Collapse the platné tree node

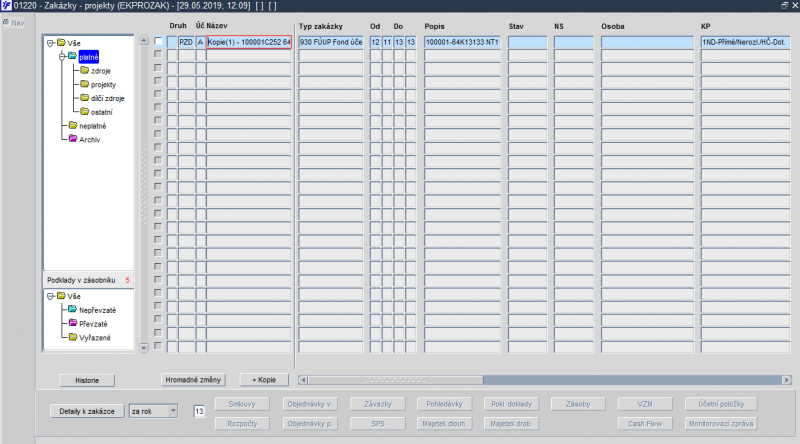(62, 57)
